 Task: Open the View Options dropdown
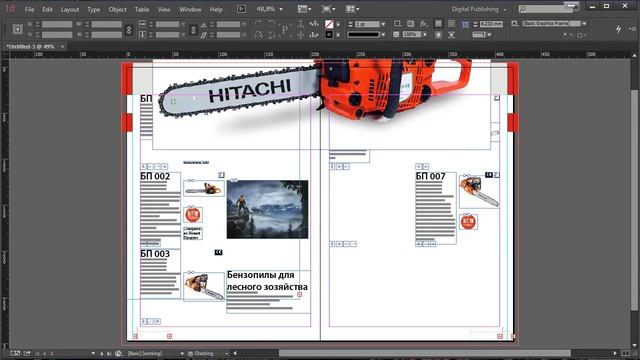304,9
